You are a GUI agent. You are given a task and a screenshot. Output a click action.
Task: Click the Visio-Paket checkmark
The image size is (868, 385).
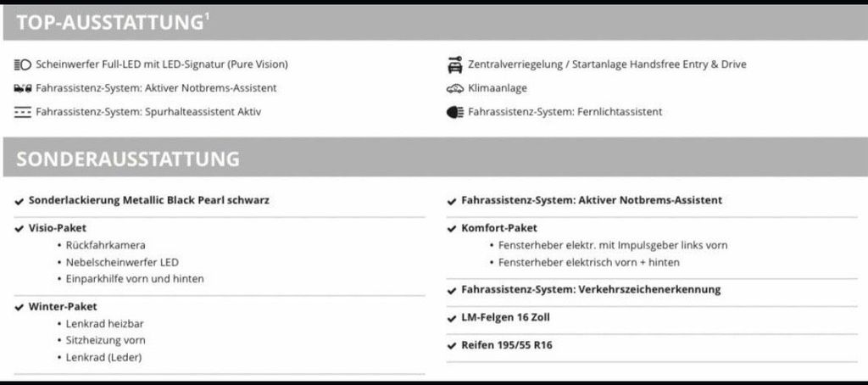point(19,229)
